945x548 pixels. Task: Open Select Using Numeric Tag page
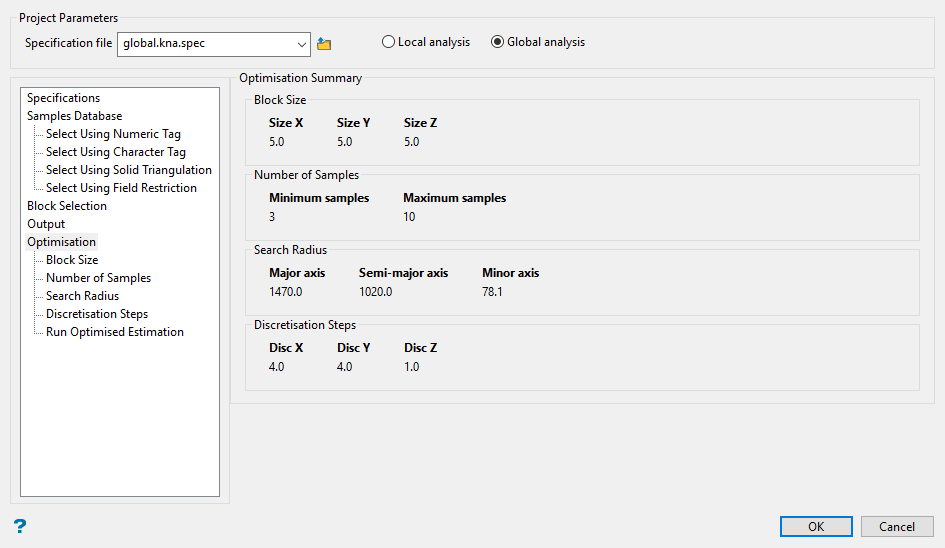tap(113, 134)
